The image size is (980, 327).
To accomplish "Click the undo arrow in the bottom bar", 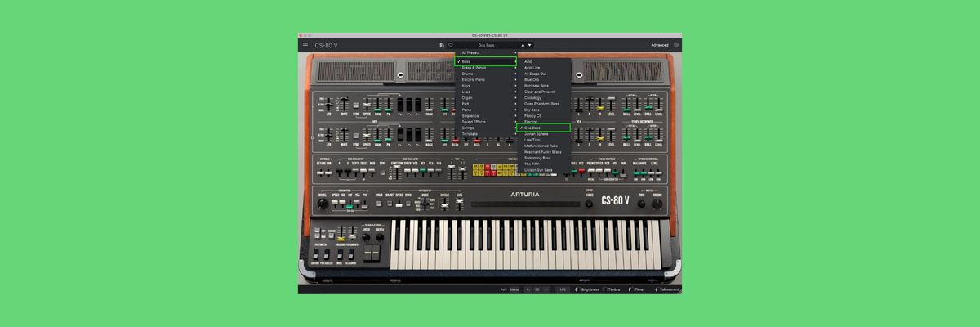I will [528, 289].
